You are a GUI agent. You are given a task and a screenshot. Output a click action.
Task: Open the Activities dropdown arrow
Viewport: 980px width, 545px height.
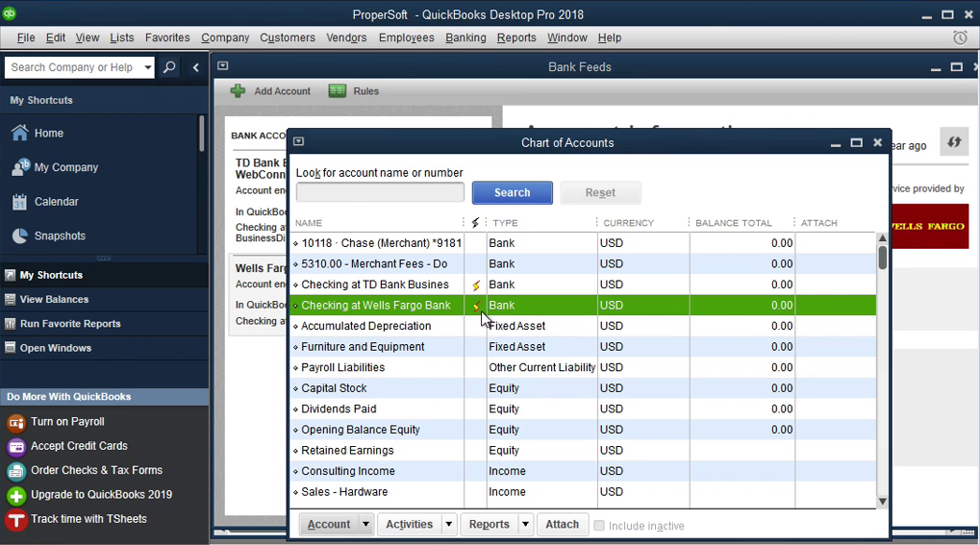[x=449, y=525]
